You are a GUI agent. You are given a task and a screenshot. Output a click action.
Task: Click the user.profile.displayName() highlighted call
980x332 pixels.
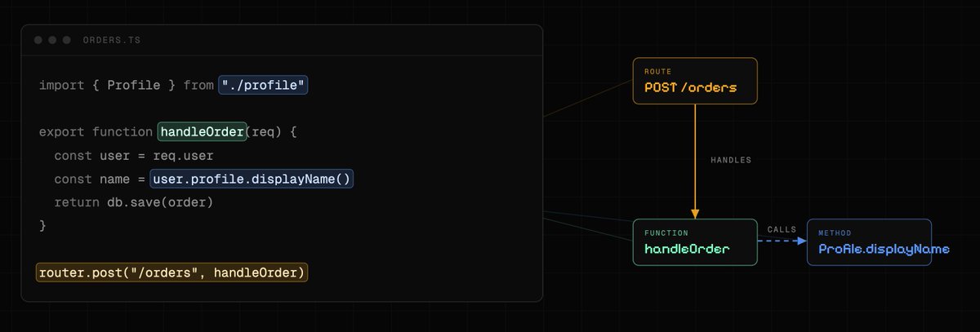tap(252, 179)
